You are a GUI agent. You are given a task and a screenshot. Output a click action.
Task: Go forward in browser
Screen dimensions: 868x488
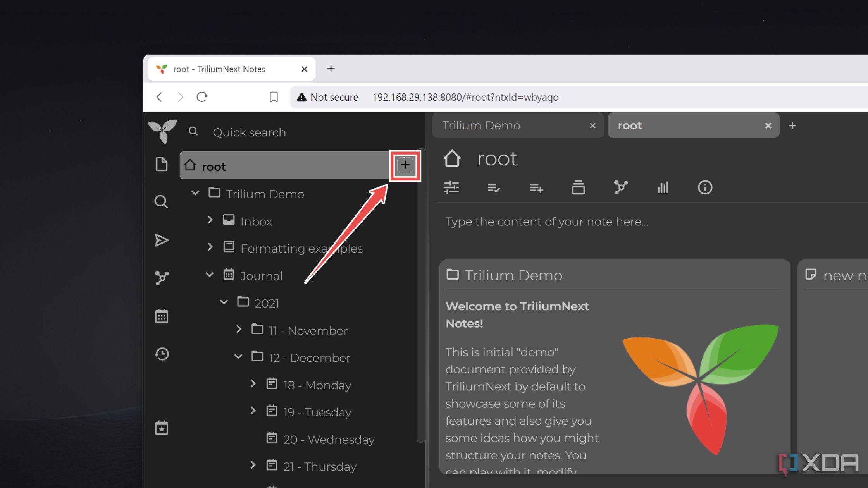point(180,97)
